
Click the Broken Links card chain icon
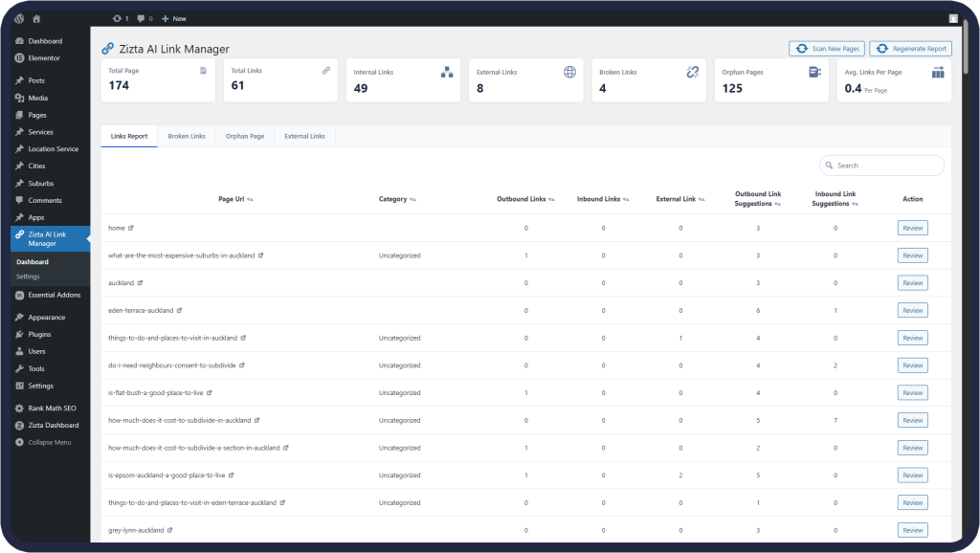tap(693, 71)
